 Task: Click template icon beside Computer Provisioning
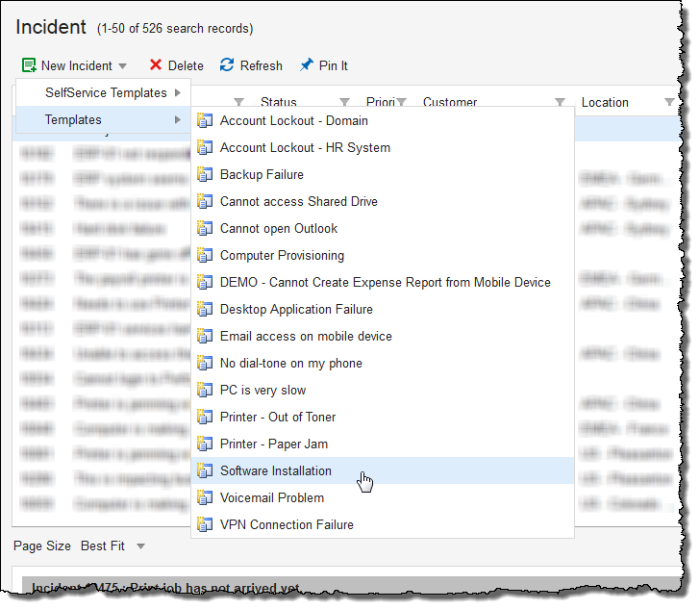205,255
